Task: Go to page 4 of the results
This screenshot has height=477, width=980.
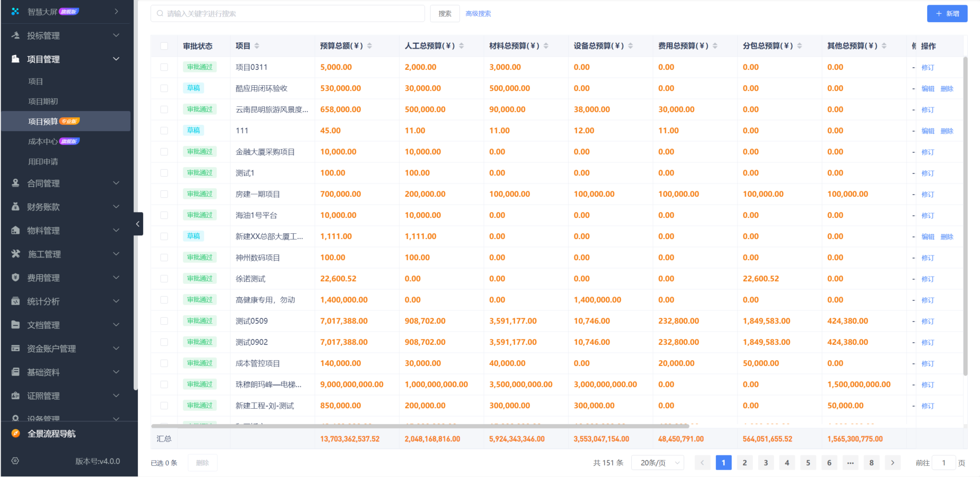Action: click(x=787, y=462)
